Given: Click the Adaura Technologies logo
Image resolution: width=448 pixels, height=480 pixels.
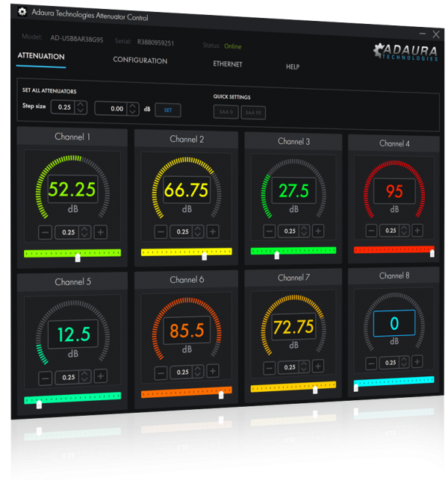Looking at the screenshot, I should click(x=406, y=52).
